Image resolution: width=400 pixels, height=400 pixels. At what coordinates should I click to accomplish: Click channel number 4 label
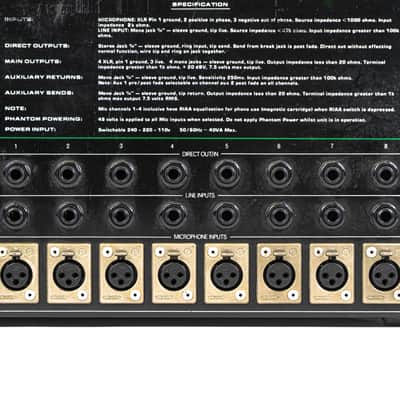click(x=172, y=146)
